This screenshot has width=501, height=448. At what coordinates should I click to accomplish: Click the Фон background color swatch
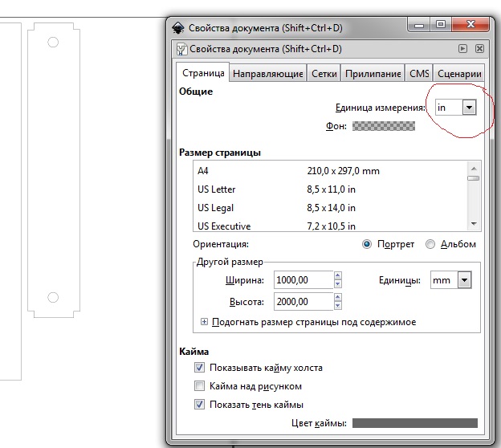tap(384, 126)
